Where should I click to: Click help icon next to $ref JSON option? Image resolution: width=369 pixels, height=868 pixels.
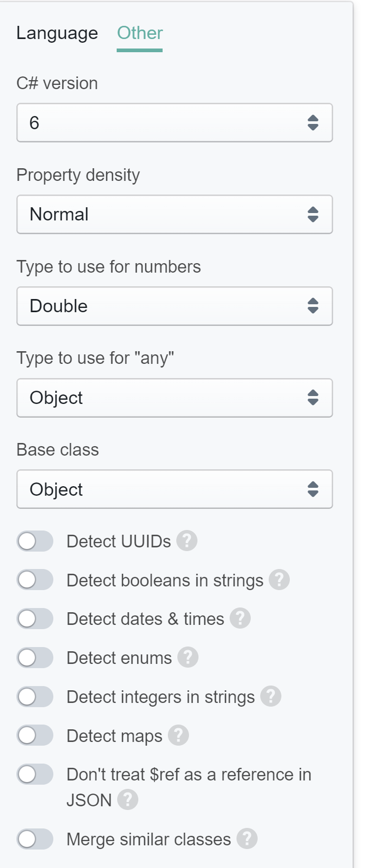click(128, 800)
